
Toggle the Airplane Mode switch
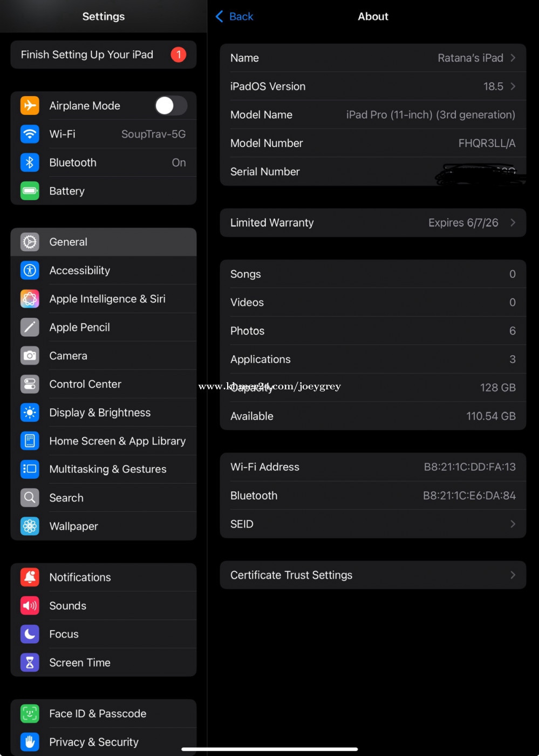click(171, 105)
